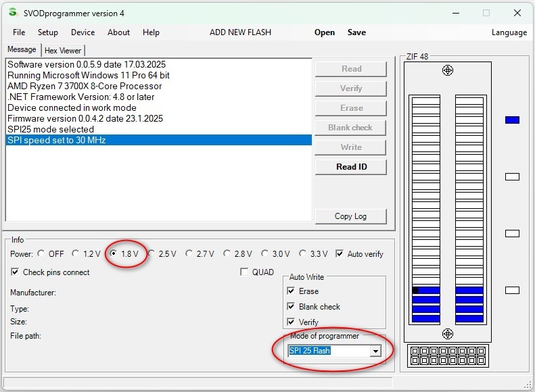Click the grayed Erase button

click(x=351, y=108)
